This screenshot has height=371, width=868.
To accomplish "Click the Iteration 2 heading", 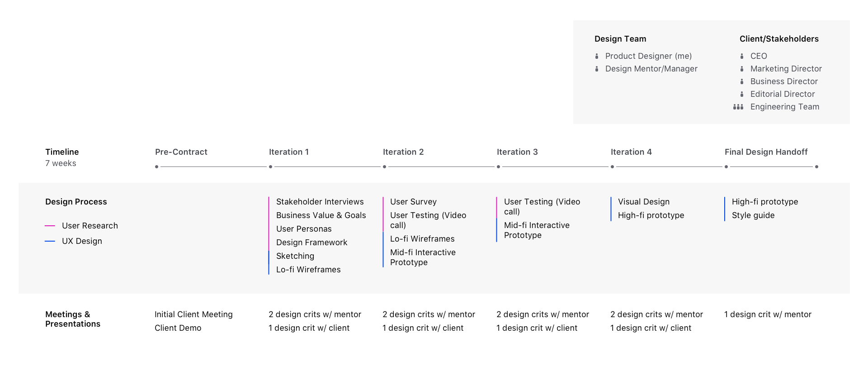I will pos(403,152).
